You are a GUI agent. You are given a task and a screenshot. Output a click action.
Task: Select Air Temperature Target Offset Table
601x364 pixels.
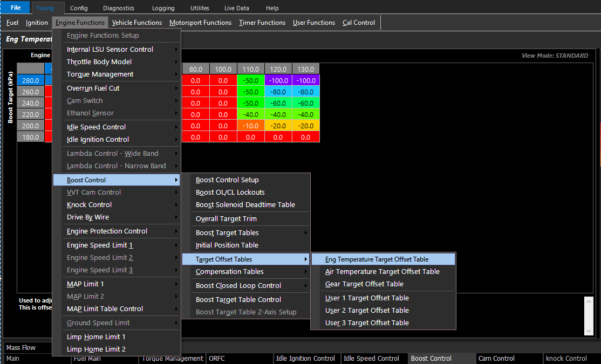(383, 272)
